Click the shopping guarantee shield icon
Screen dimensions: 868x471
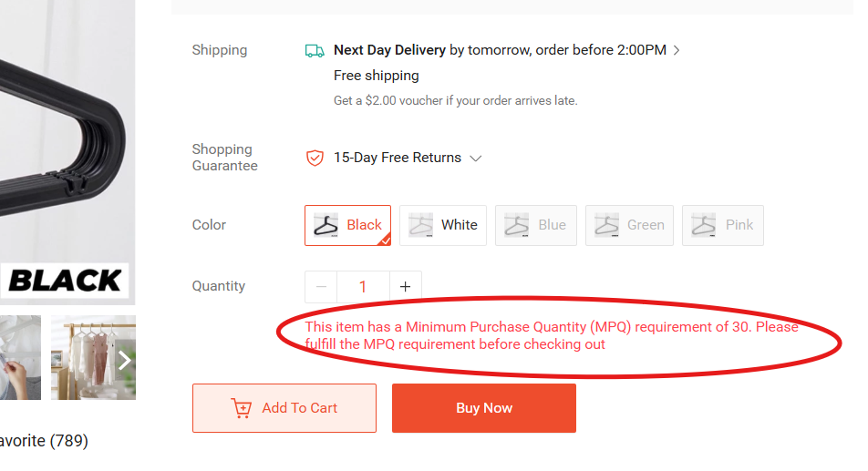coord(315,158)
